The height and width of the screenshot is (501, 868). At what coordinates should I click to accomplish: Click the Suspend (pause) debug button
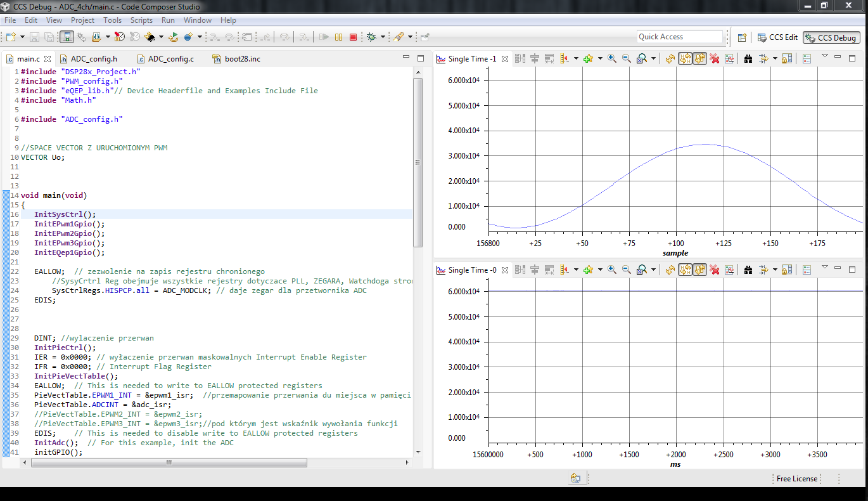point(339,37)
